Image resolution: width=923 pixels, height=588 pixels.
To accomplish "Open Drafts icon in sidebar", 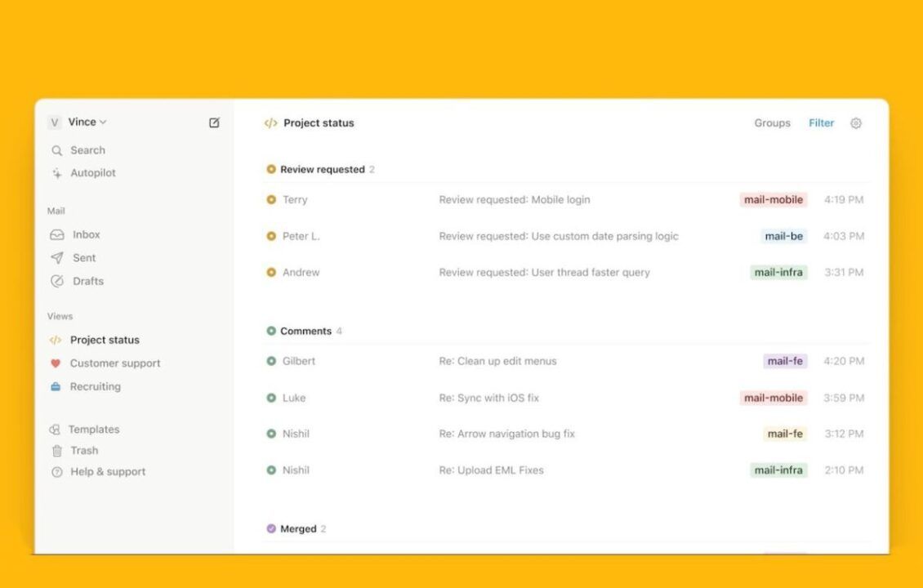I will [56, 281].
